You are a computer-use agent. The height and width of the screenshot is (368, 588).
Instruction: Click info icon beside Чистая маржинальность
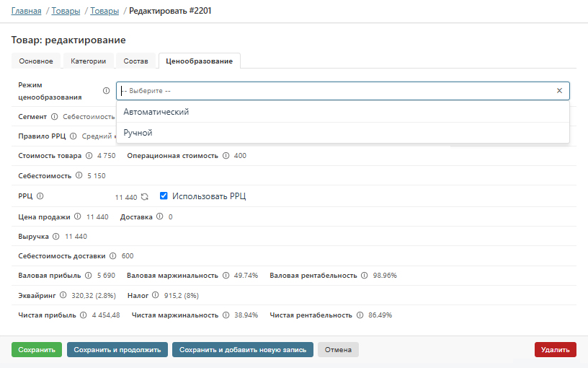click(x=226, y=315)
